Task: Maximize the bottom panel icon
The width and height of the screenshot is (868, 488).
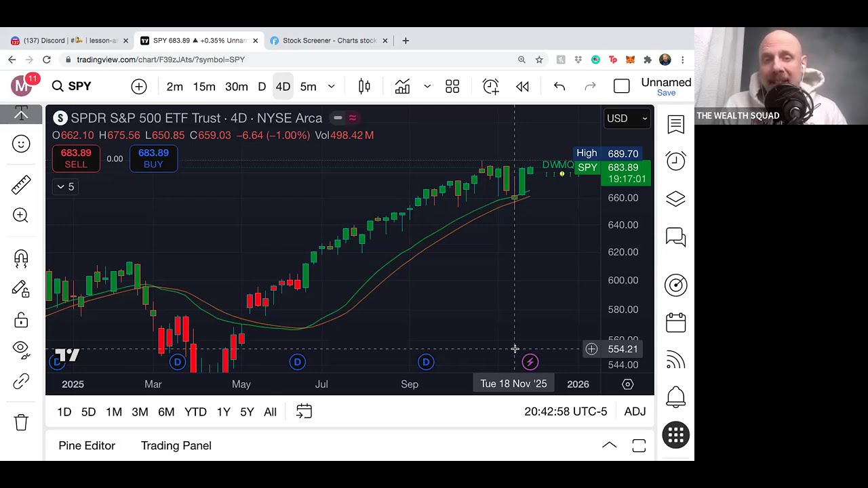Action: pos(639,445)
